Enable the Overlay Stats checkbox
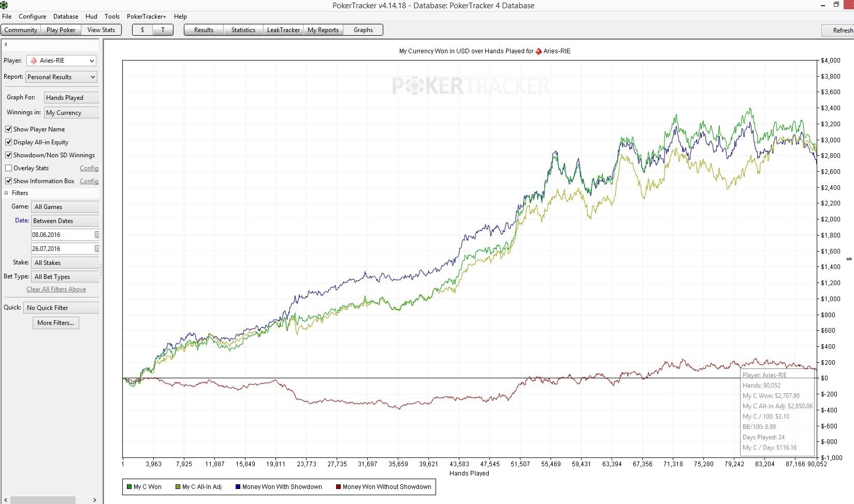Viewport: 854px width, 504px height. (8, 168)
